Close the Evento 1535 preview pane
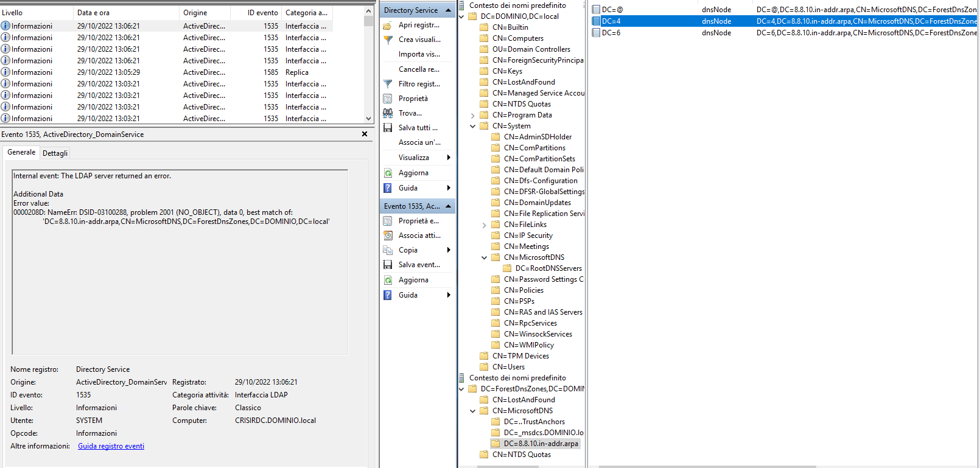Screen dimensions: 980x468 (x=365, y=134)
